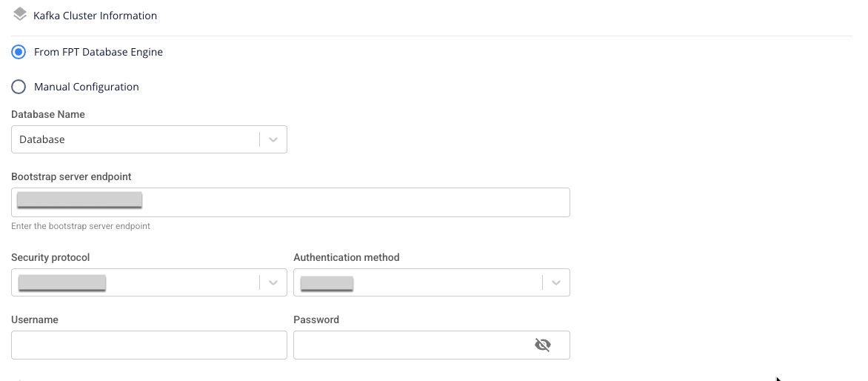The image size is (868, 381).
Task: Click the Authentication method chevron arrow
Action: 556,282
